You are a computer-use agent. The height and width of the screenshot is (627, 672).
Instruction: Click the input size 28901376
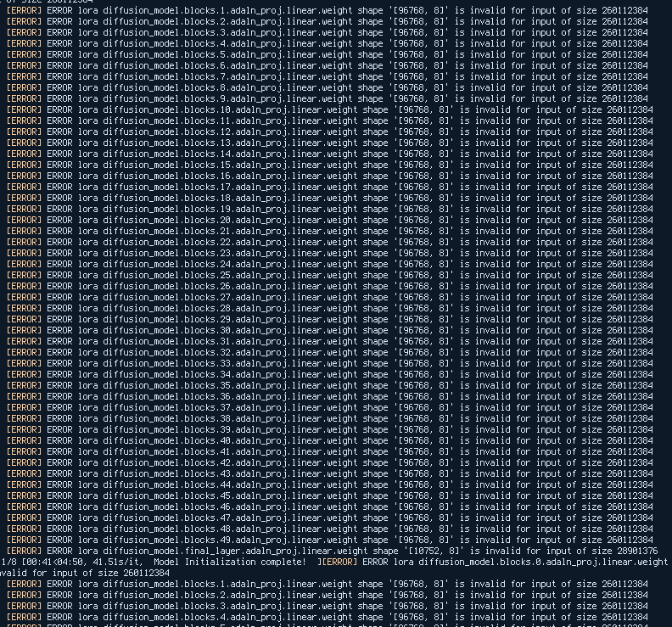[638, 551]
